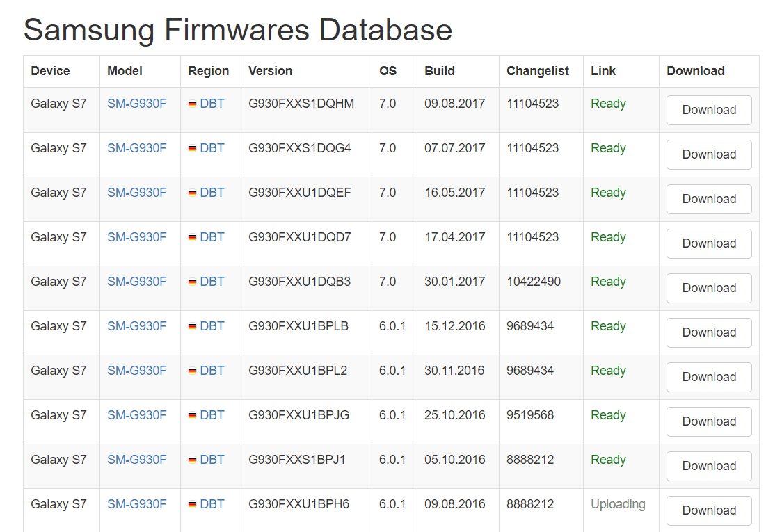The image size is (766, 532).
Task: Select DBT region in G930FXXU1BPJG row
Action: [212, 415]
